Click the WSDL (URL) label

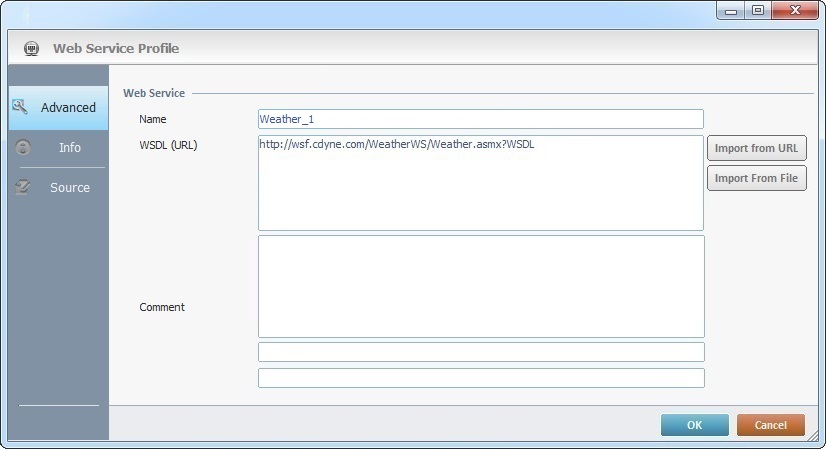pyautogui.click(x=168, y=145)
